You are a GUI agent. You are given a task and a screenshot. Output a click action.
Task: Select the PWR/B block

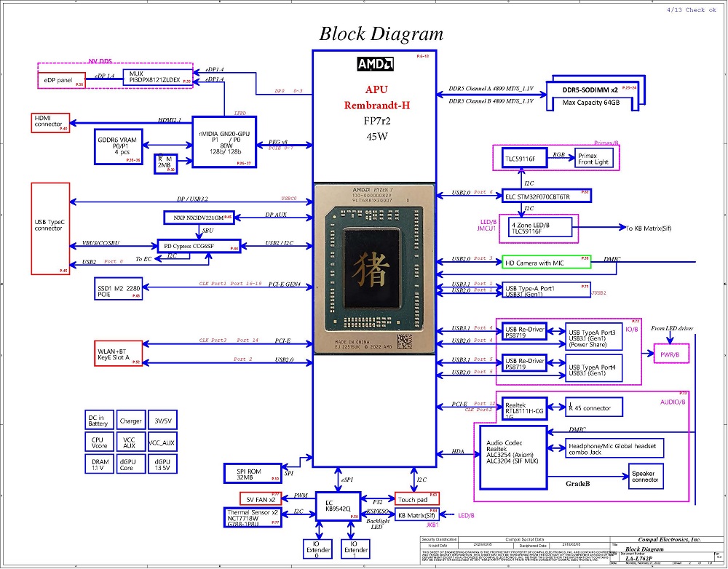pos(670,354)
